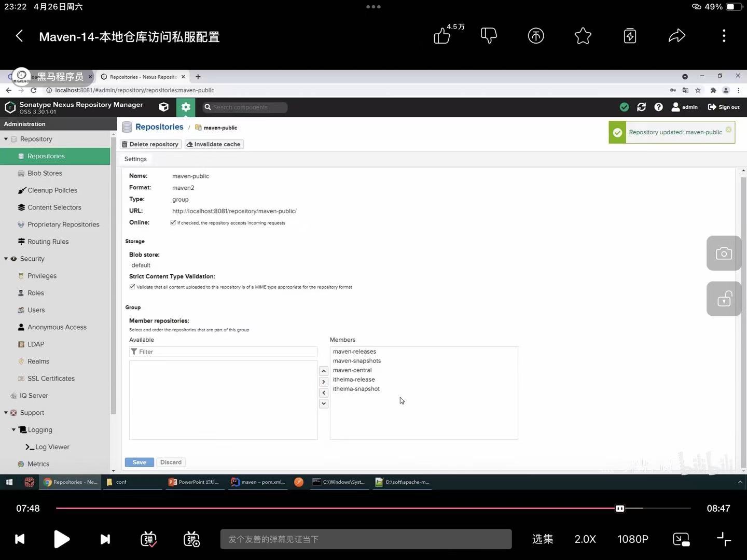Tap the thumbs-down dislike icon

point(489,36)
